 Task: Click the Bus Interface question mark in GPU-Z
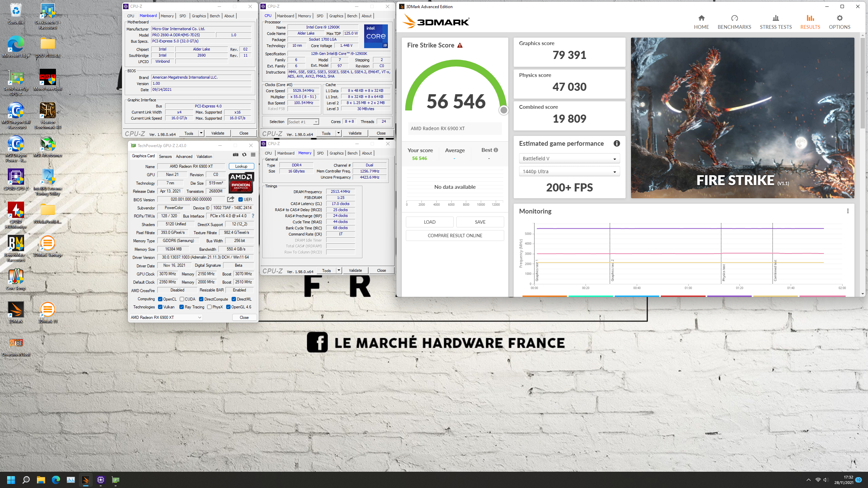point(253,216)
